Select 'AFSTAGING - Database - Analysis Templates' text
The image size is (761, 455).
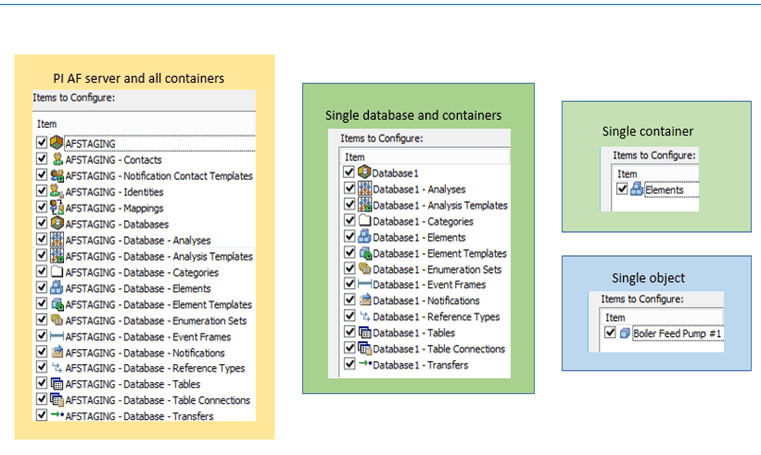tap(159, 256)
